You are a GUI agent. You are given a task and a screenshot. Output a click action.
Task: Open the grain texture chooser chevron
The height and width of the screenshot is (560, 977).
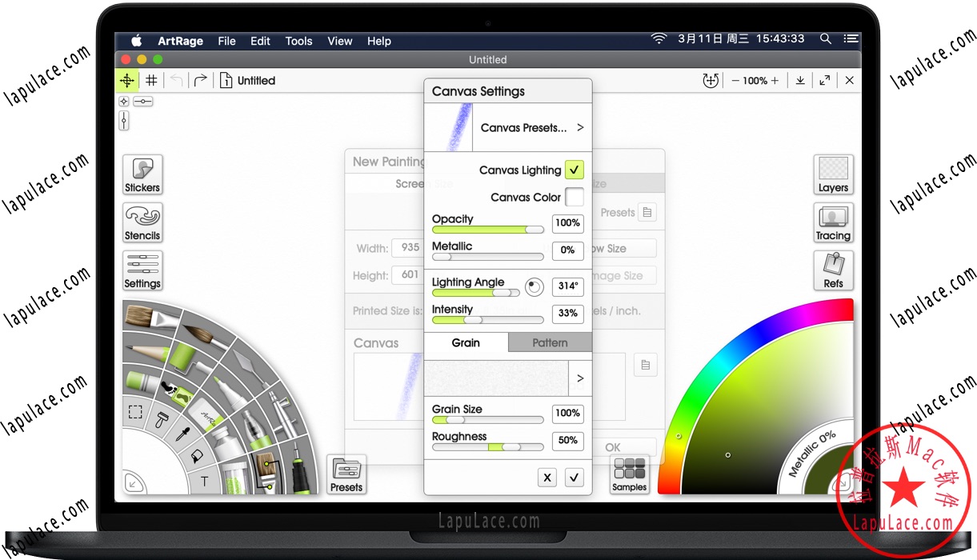pos(580,378)
